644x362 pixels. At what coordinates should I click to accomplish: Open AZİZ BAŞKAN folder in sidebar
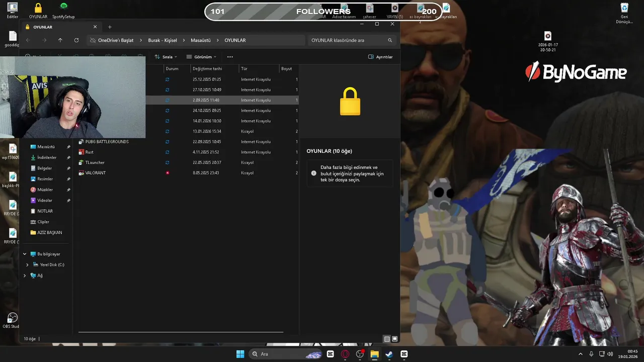coord(46,233)
